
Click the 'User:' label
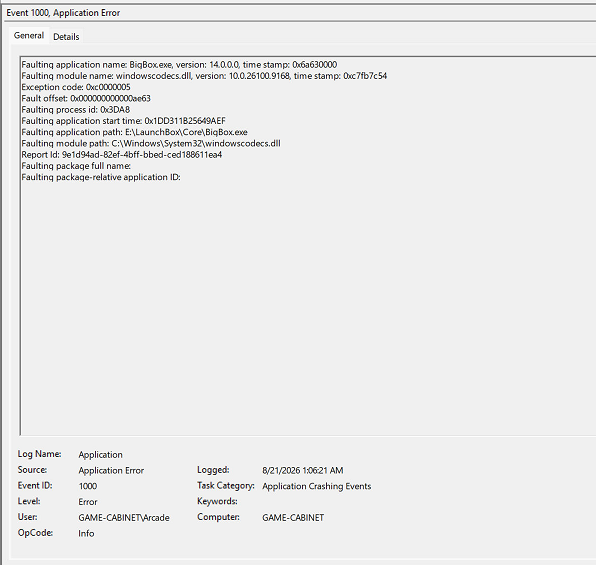coord(27,517)
